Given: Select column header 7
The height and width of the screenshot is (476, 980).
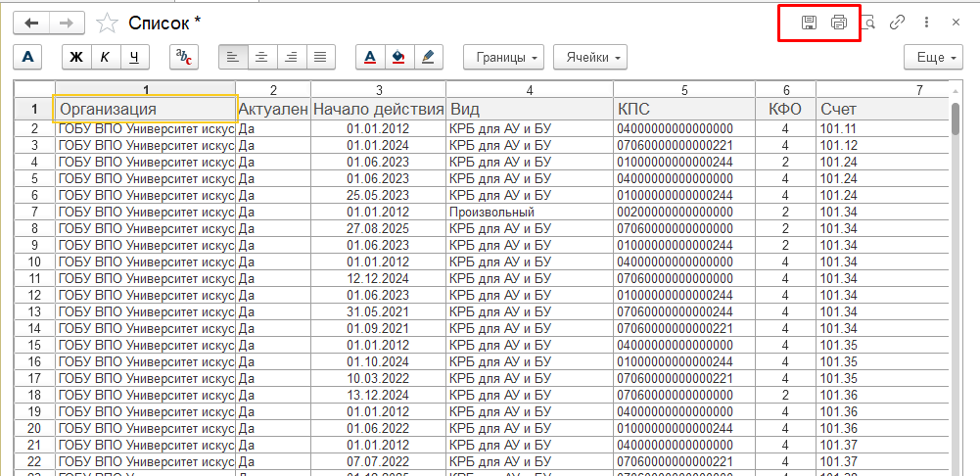Looking at the screenshot, I should 882,89.
